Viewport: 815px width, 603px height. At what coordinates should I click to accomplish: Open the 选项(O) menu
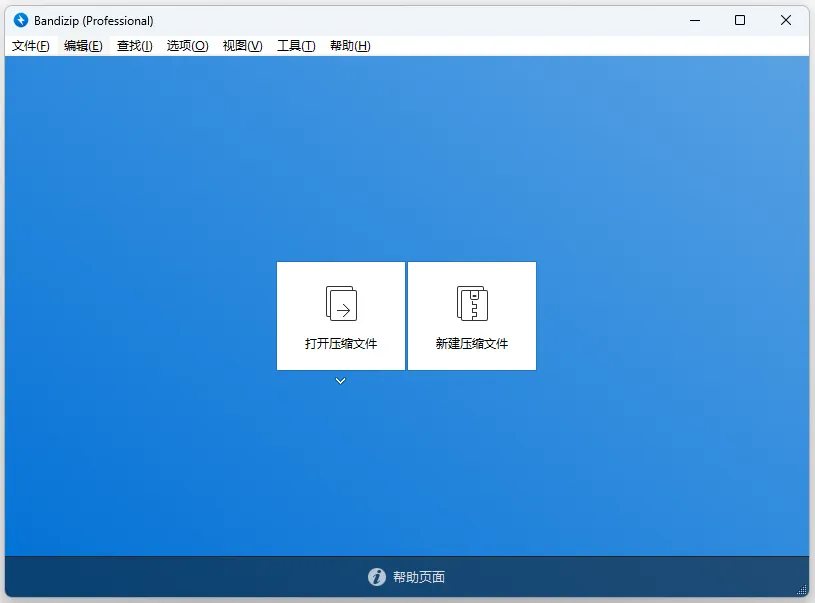[x=188, y=46]
